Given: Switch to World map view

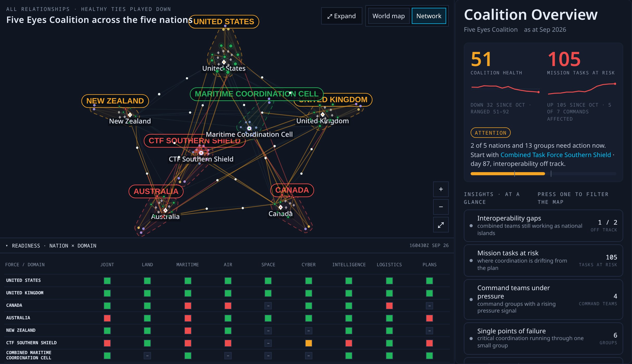Looking at the screenshot, I should [x=388, y=16].
